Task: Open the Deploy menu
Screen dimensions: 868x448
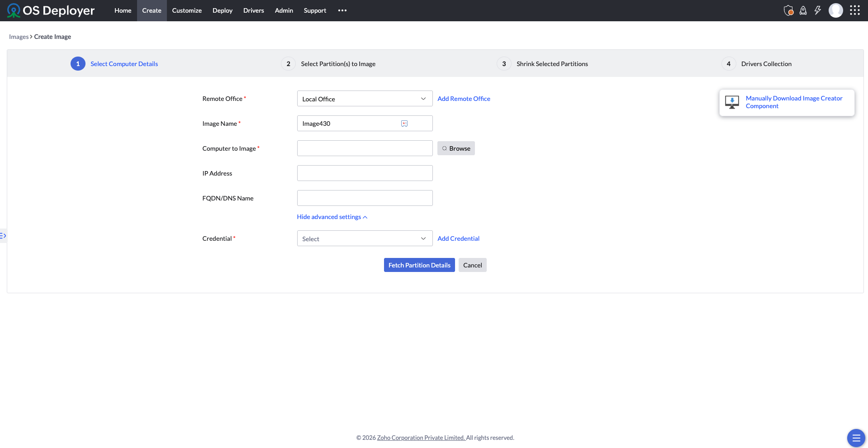Action: click(x=223, y=10)
